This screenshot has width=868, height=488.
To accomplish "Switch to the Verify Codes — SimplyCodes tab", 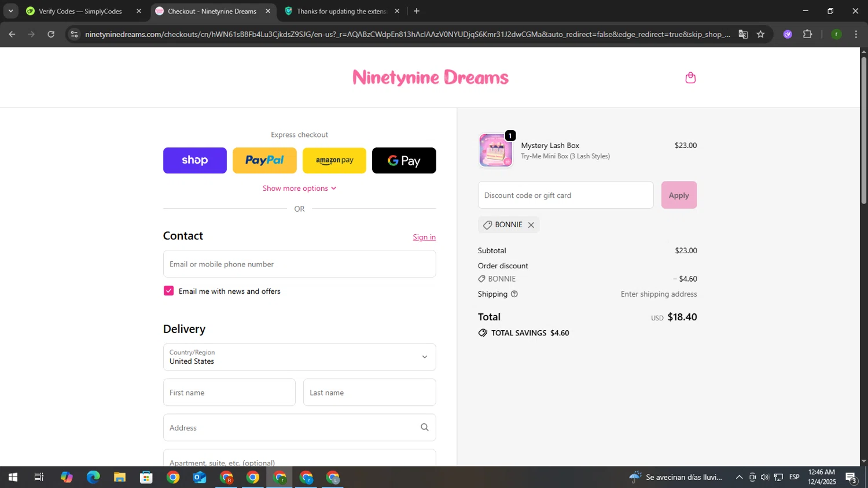I will click(x=80, y=11).
